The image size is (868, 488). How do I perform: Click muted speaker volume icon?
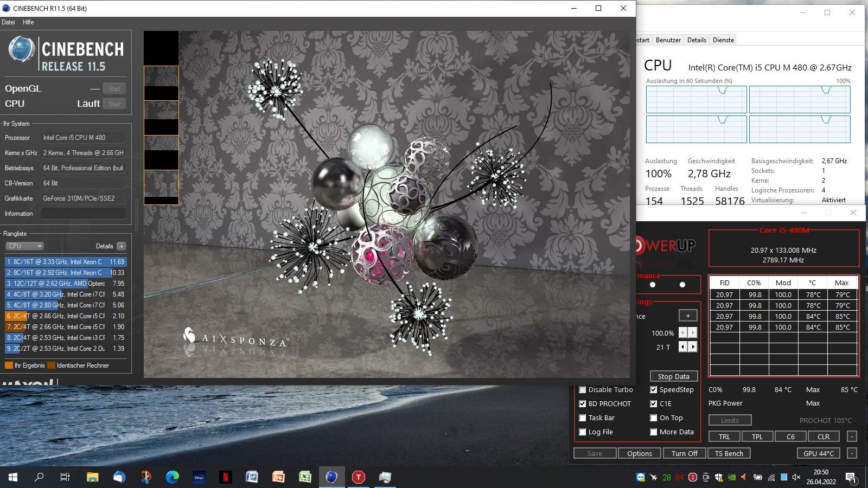pos(796,478)
